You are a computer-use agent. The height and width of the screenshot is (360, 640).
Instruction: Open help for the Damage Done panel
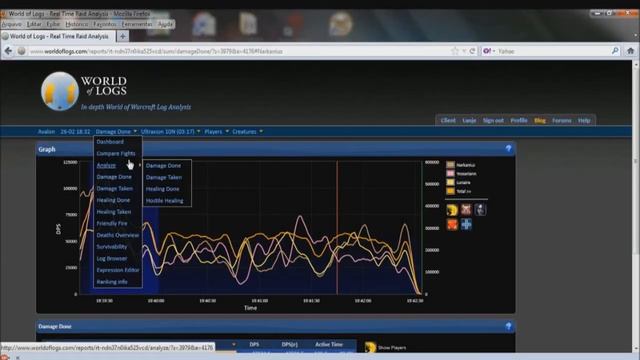tap(508, 326)
